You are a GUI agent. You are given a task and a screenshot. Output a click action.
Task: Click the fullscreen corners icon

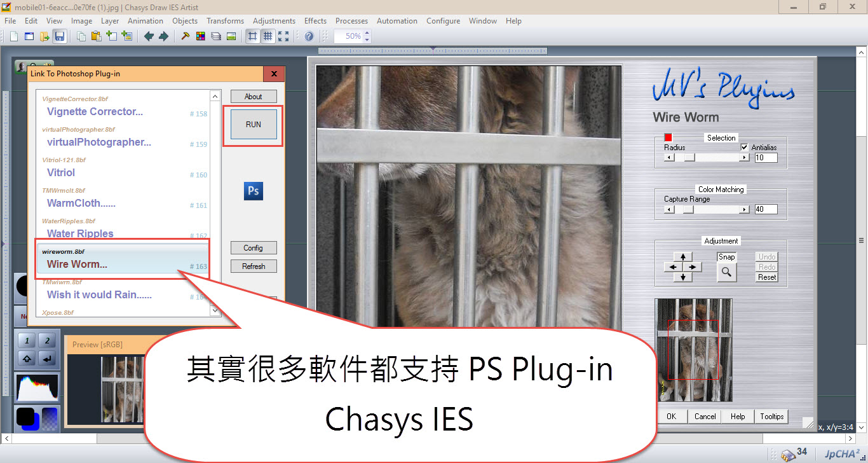[x=283, y=36]
